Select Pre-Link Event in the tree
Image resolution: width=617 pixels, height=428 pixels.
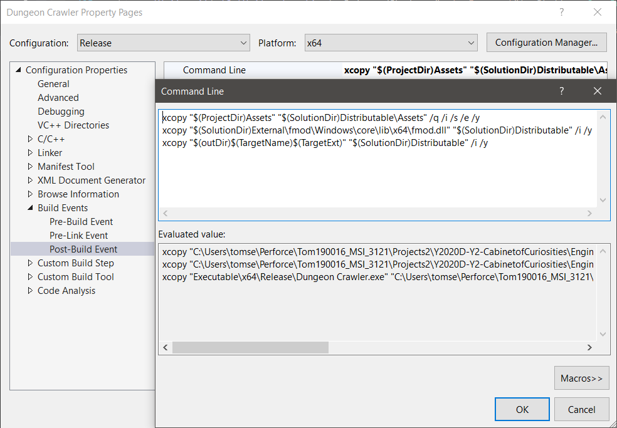[x=78, y=235]
